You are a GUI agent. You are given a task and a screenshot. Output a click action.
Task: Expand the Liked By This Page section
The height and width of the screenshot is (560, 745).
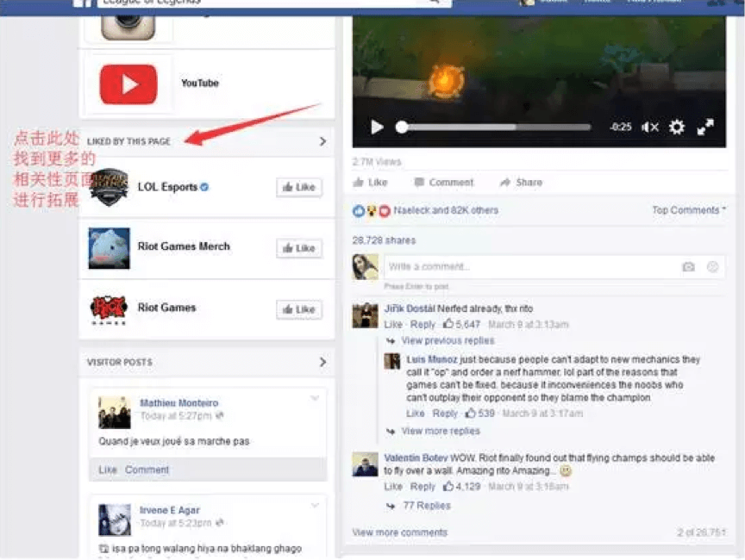click(x=322, y=141)
